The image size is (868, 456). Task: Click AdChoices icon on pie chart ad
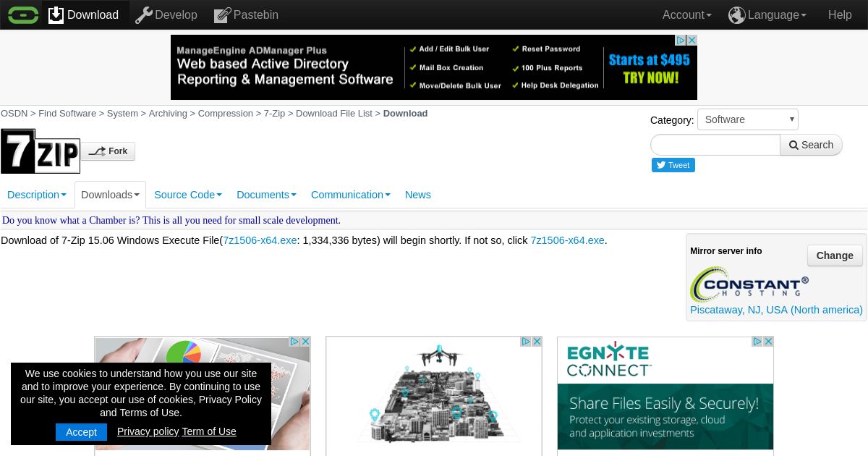tap(294, 342)
